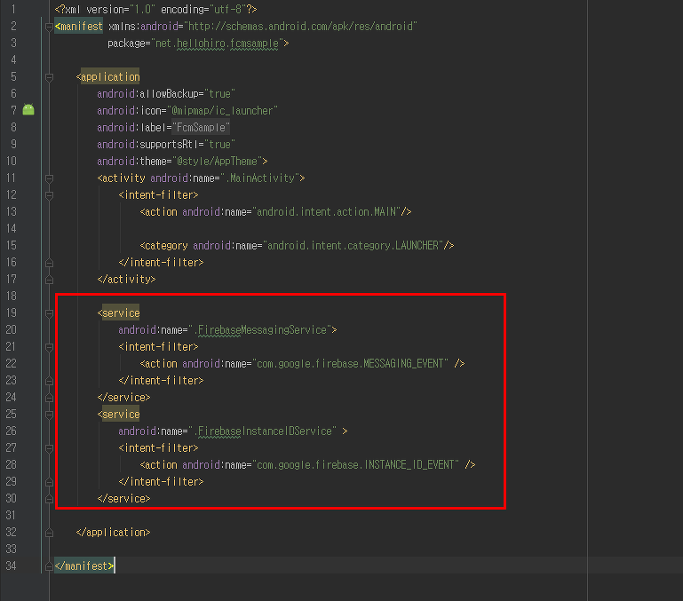Viewport: 683px width, 601px height.
Task: Click com.google.firebase.INSTANCE_ID_EVENT action value
Action: coord(355,465)
